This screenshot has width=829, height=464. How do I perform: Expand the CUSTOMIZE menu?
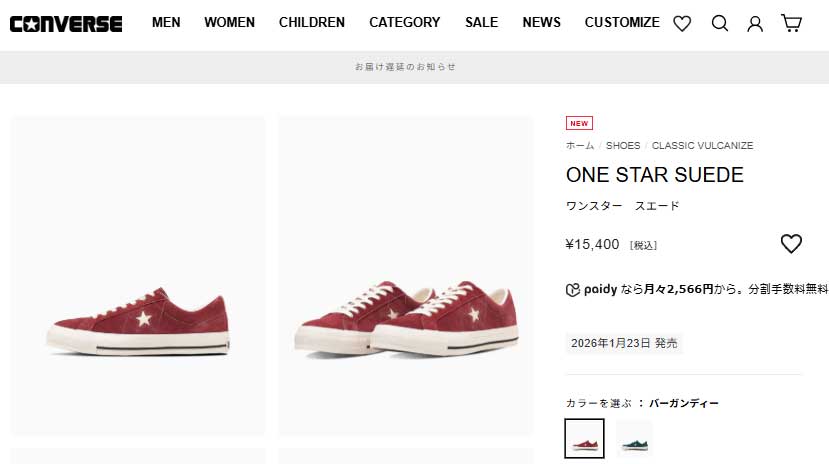click(x=622, y=22)
